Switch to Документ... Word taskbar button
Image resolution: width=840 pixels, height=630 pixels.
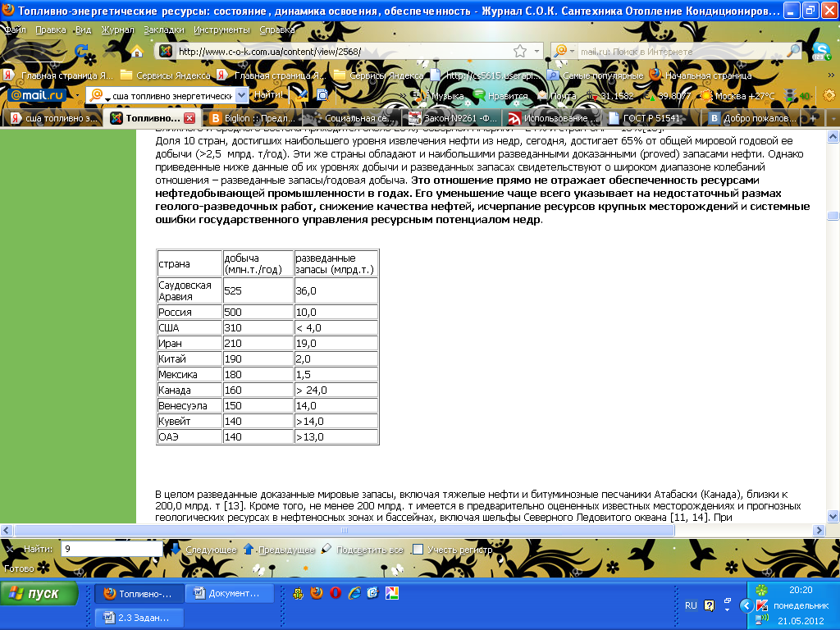(x=230, y=593)
